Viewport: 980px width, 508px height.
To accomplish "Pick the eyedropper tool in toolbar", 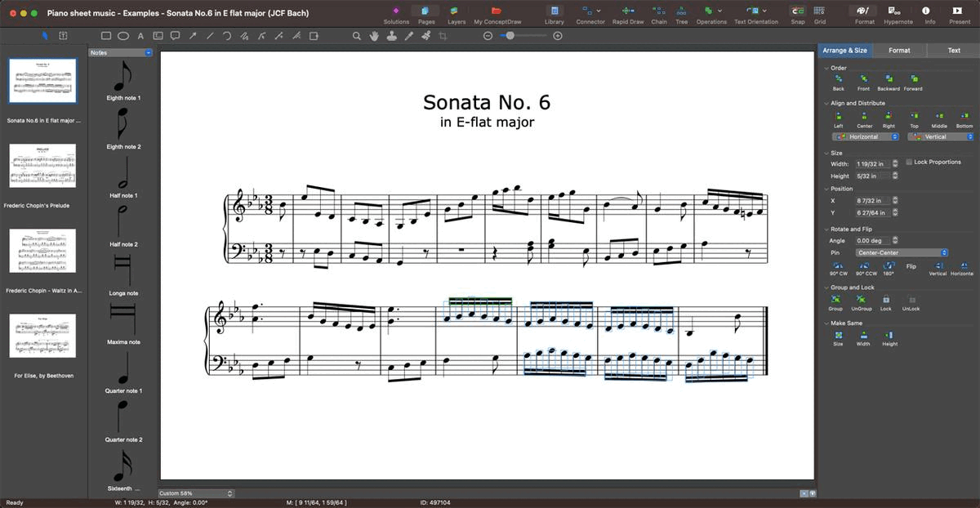I will [x=409, y=36].
